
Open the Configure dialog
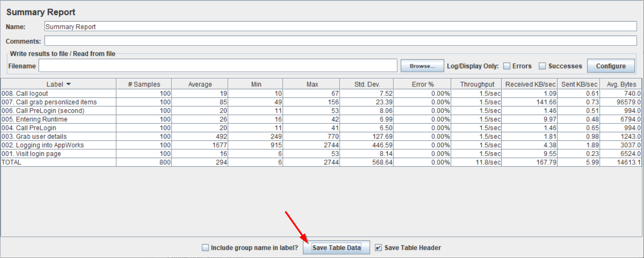pyautogui.click(x=610, y=66)
